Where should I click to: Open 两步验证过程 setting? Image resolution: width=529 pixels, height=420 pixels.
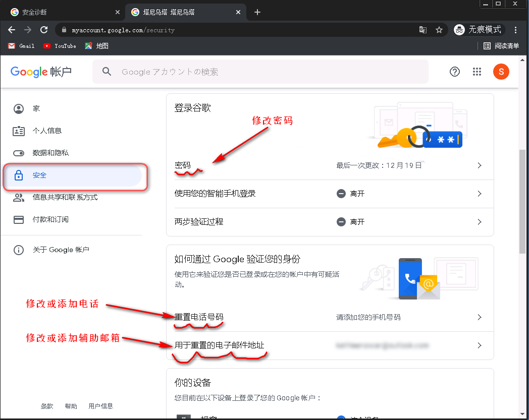[x=330, y=222]
